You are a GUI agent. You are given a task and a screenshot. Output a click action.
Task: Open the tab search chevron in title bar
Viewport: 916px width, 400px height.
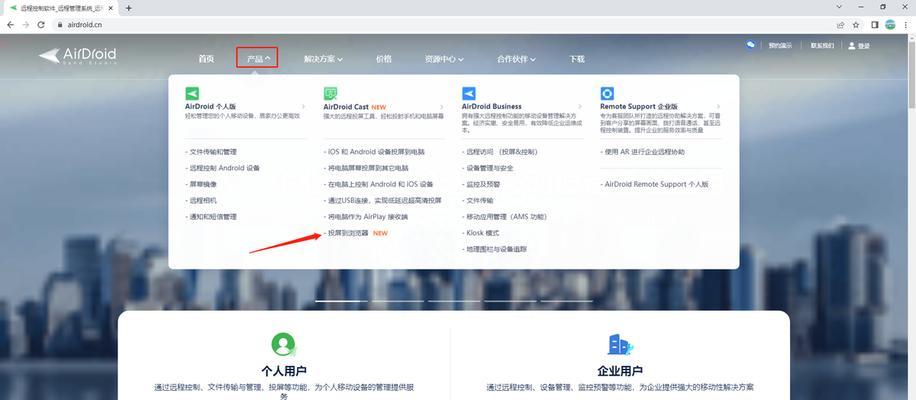[839, 8]
